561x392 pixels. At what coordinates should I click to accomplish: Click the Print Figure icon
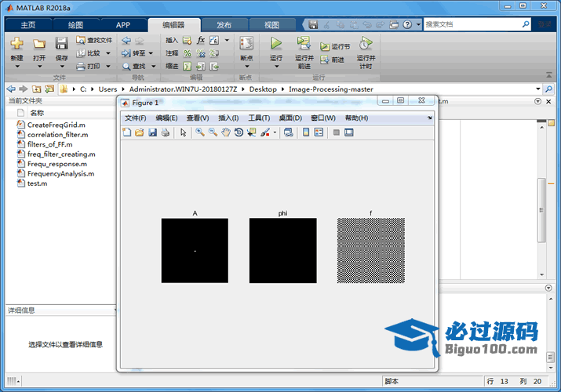click(165, 132)
